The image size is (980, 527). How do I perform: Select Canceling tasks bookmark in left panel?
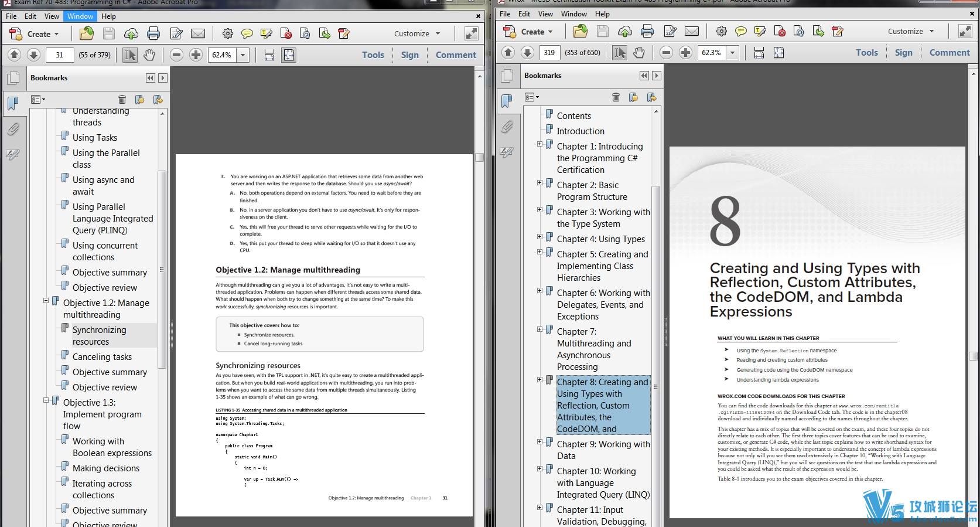[102, 356]
